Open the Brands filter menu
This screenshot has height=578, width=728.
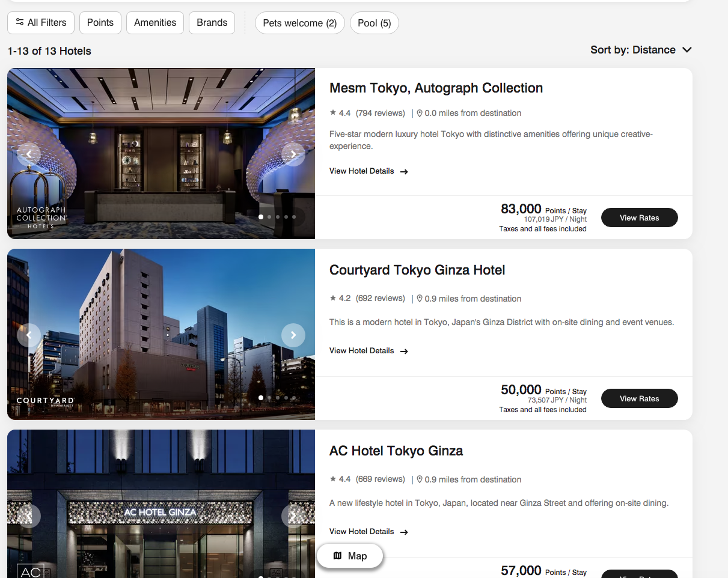212,23
